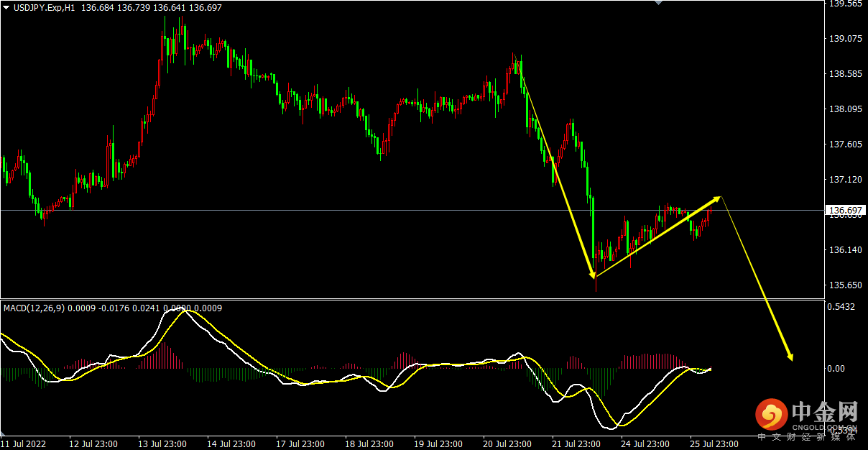Click the 139.565 price axis label
The image size is (868, 450).
(845, 4)
